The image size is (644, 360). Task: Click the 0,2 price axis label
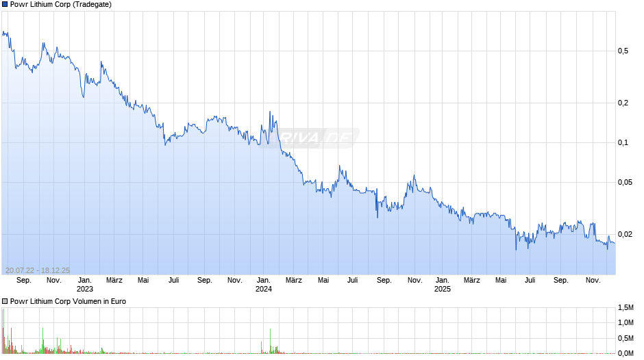(x=623, y=103)
